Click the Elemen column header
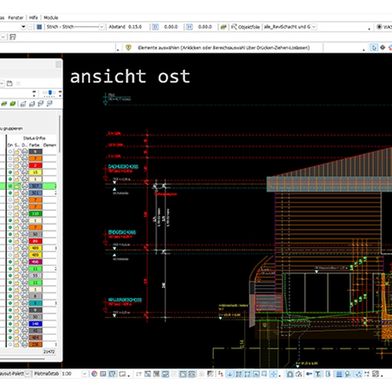Viewport: 392px width, 392px height. (x=49, y=145)
